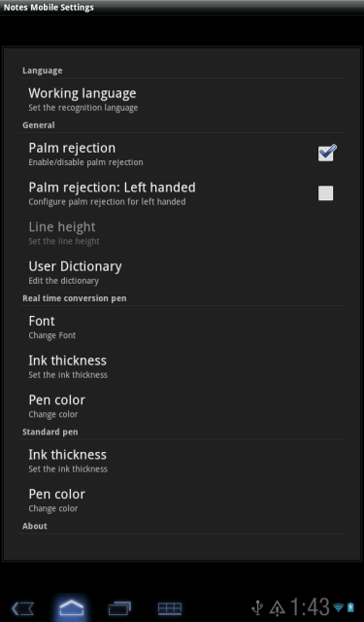Open Ink thickness under Standard pen
This screenshot has width=364, height=622.
click(x=182, y=461)
